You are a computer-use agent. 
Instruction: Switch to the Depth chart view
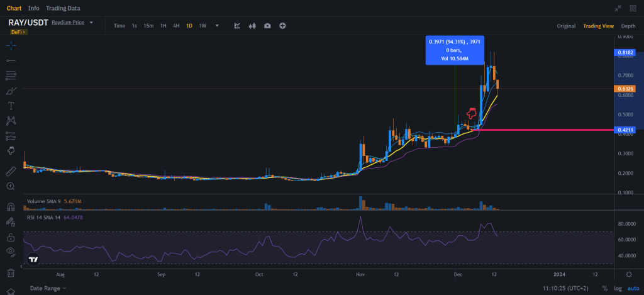[x=628, y=26]
